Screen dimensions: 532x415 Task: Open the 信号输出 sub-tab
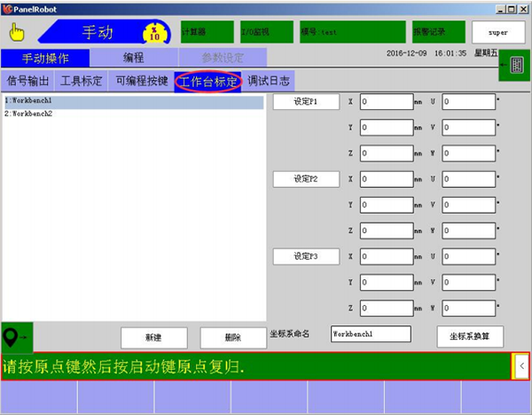tap(28, 80)
